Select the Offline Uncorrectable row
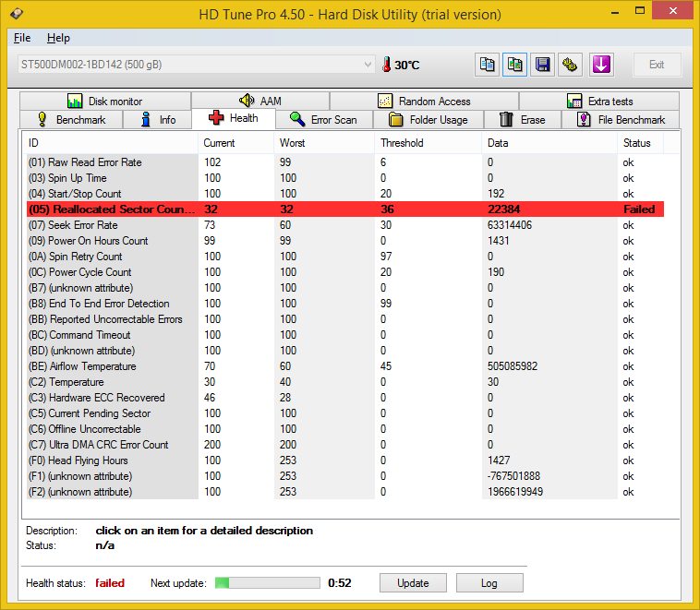This screenshot has width=700, height=610. (345, 429)
